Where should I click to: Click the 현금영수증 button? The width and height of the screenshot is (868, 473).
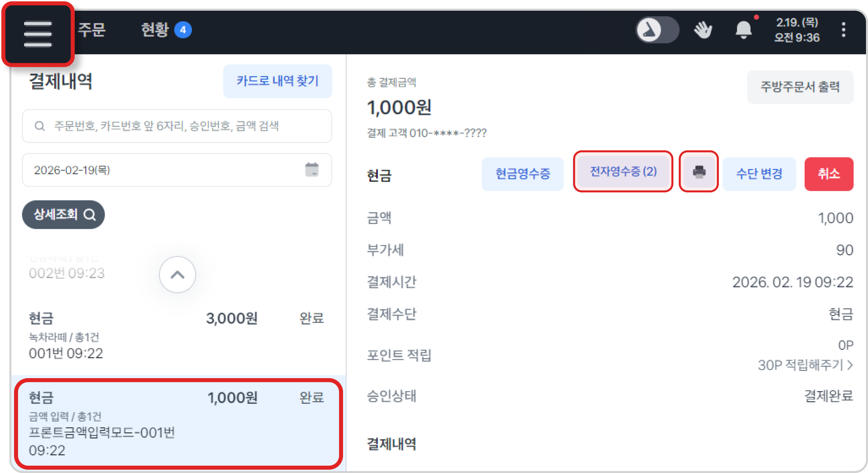(x=523, y=174)
